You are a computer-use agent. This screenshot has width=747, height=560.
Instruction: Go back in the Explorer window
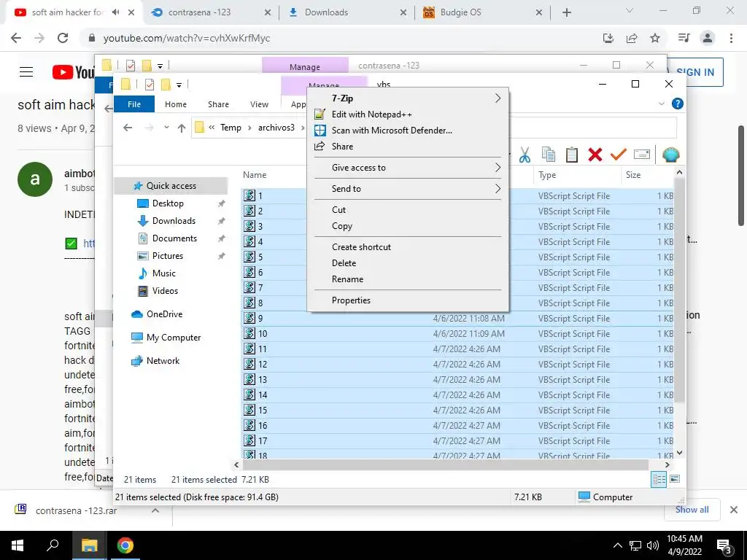(128, 128)
